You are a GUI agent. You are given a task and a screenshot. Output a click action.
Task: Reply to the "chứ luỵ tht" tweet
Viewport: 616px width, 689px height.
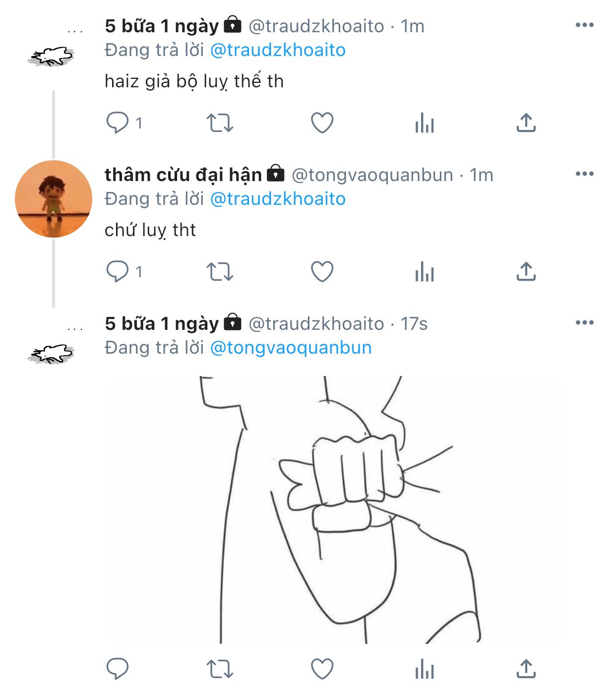[118, 271]
